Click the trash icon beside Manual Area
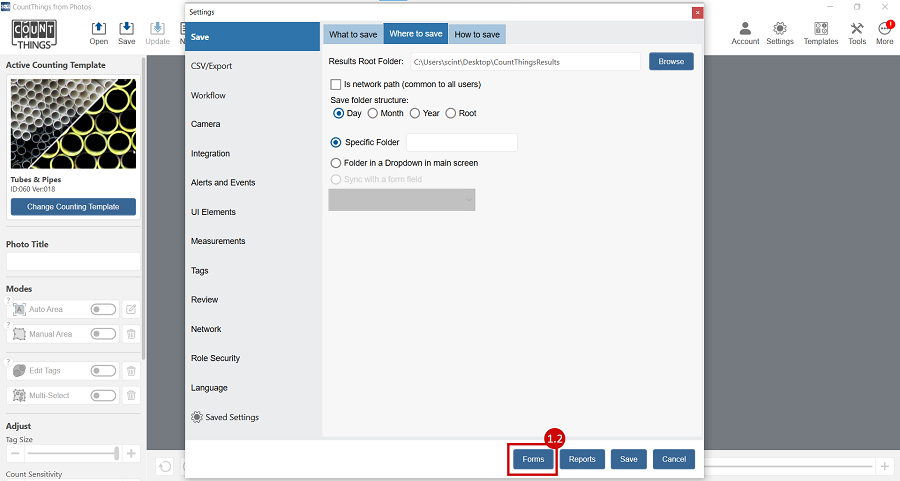 130,334
